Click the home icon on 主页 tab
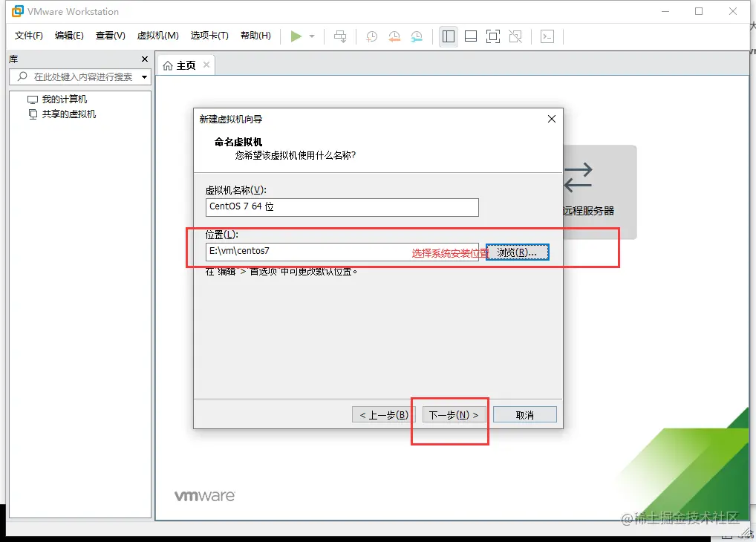 168,65
